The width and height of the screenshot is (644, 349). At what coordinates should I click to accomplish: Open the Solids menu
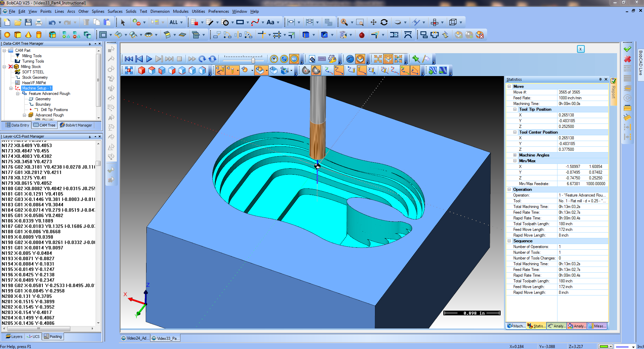tap(131, 11)
